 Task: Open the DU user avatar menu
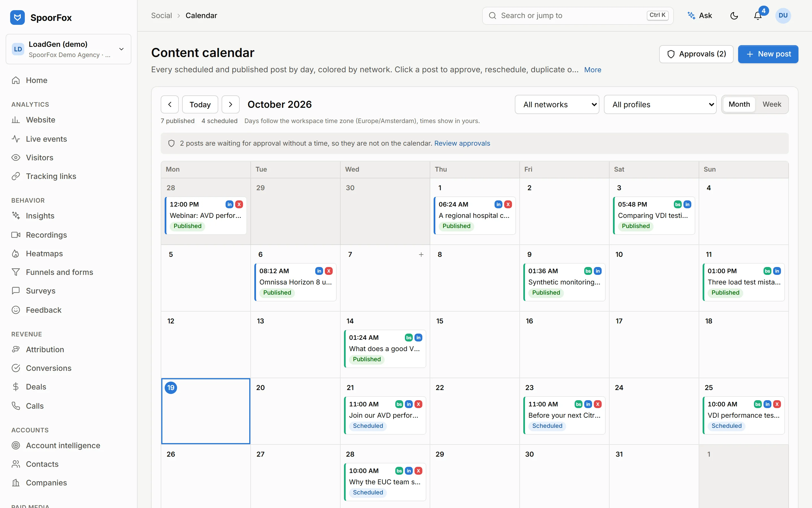pos(783,16)
